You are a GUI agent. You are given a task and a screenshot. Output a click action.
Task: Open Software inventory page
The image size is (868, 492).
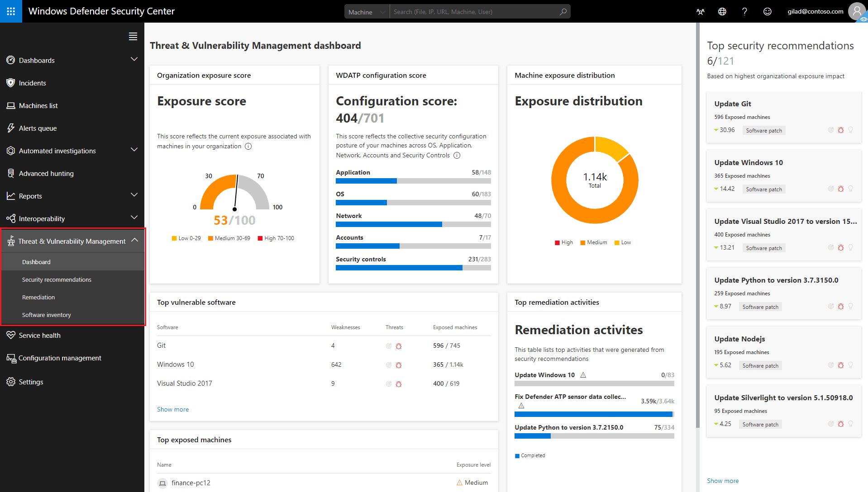[x=47, y=315]
